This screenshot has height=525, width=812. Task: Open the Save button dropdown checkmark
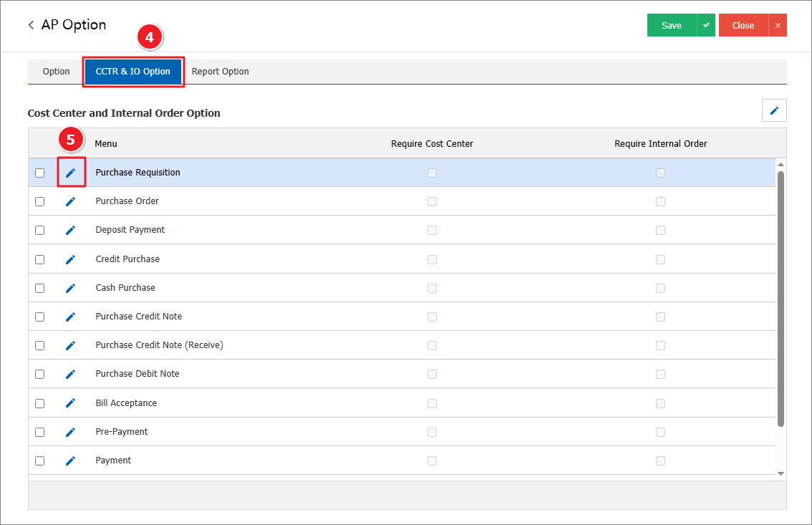pos(706,25)
